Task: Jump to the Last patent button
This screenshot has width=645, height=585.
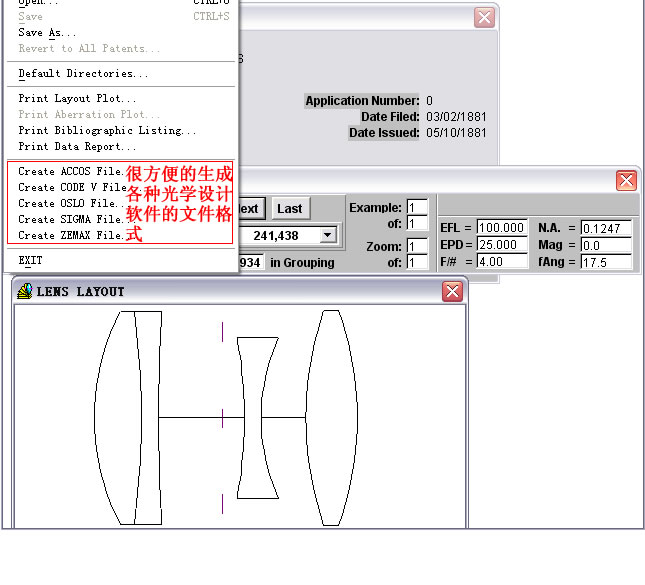Action: click(x=290, y=209)
